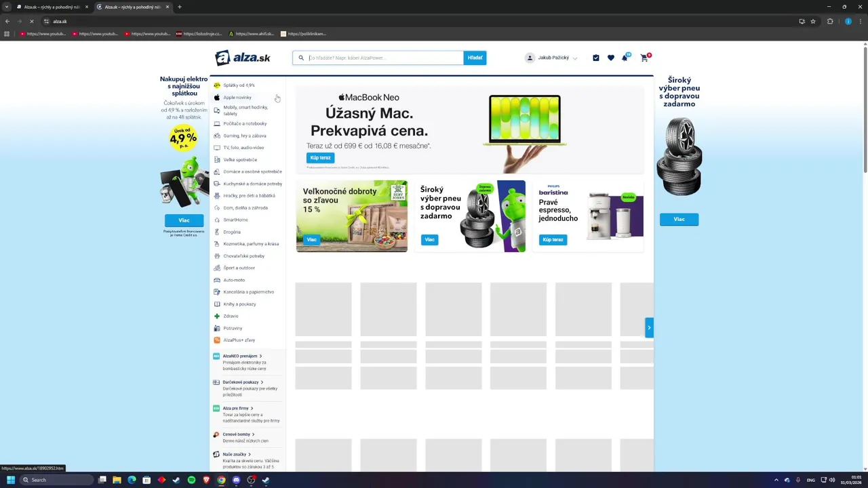Open Discord from the taskbar
Viewport: 868px width, 488px height.
[x=236, y=480]
